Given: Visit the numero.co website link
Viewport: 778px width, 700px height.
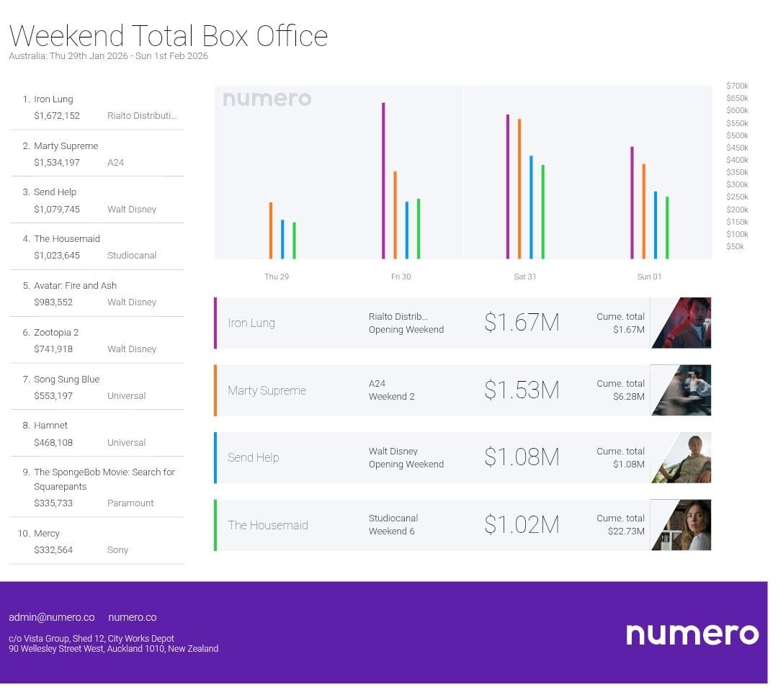Looking at the screenshot, I should (x=132, y=617).
